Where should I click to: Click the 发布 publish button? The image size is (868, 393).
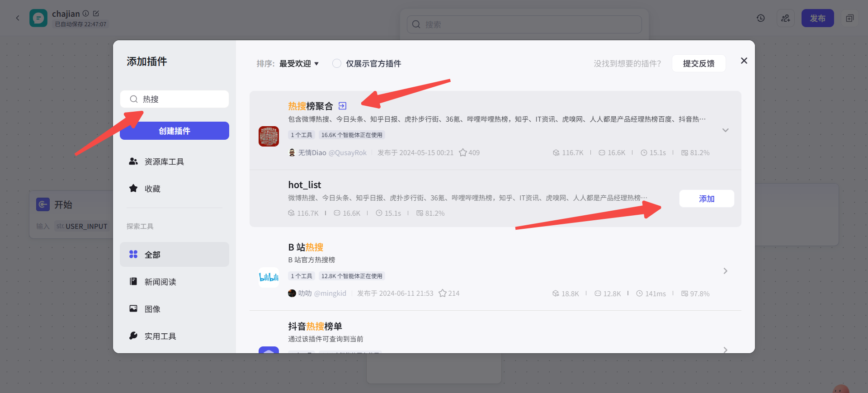click(817, 18)
